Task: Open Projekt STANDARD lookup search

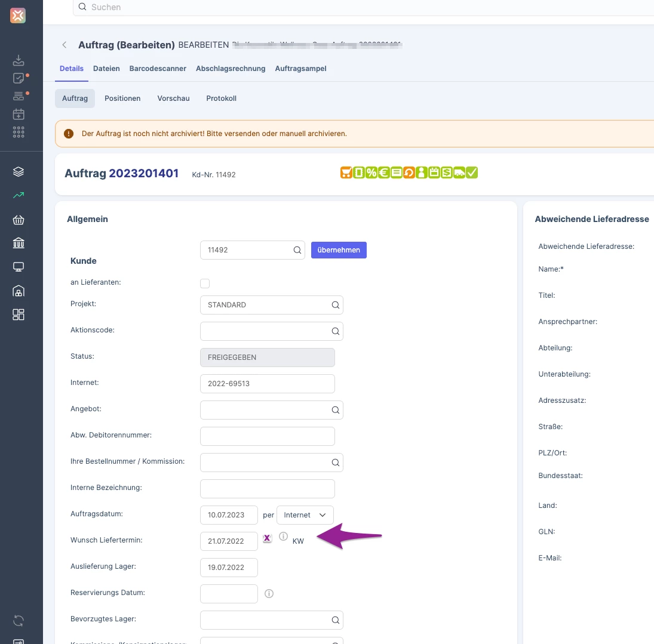Action: tap(335, 305)
